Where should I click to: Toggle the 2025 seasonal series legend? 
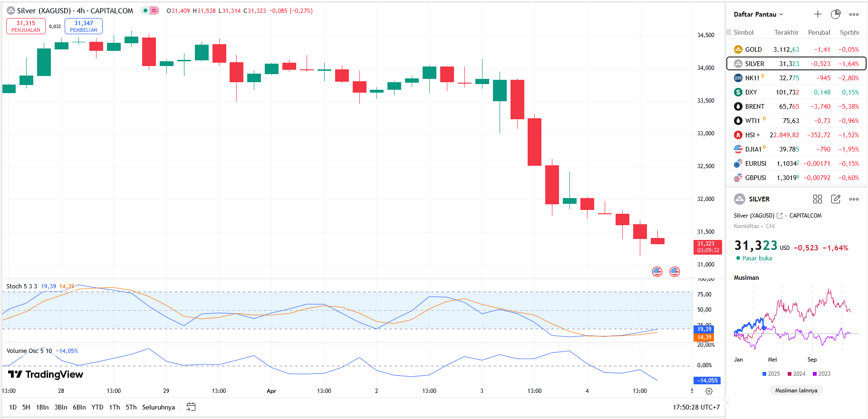point(771,374)
